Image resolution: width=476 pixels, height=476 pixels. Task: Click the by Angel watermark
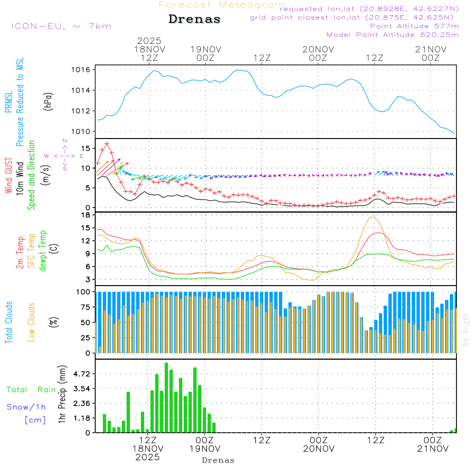click(466, 329)
